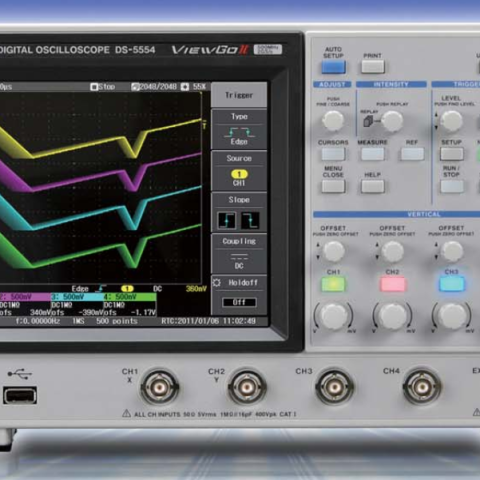The image size is (480, 480).
Task: Turn the CH1 V/mV scale knob
Action: pyautogui.click(x=333, y=316)
